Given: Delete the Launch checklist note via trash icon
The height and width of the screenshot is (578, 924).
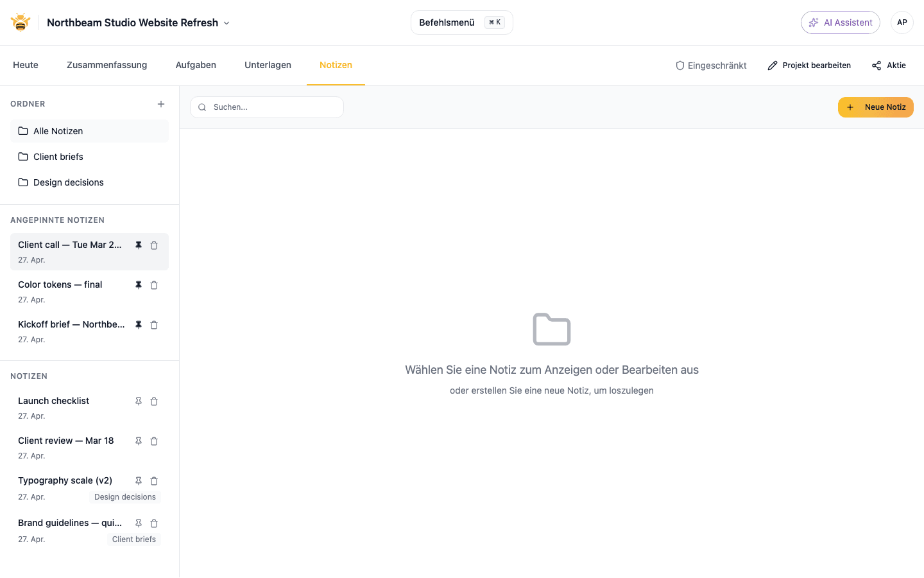Looking at the screenshot, I should click(154, 401).
